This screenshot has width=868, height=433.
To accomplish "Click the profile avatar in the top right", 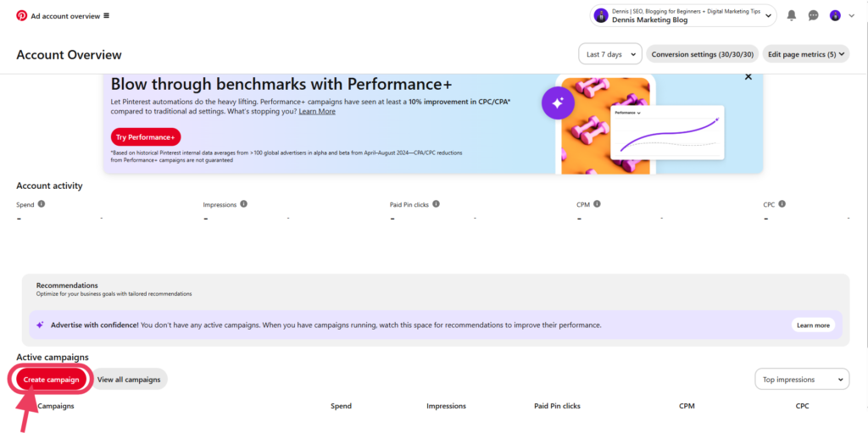I will click(835, 15).
